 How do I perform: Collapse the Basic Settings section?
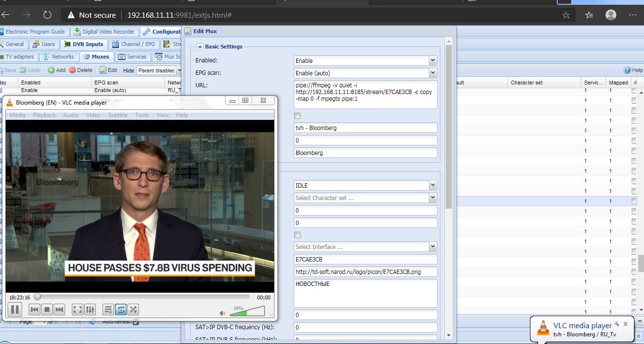click(200, 47)
